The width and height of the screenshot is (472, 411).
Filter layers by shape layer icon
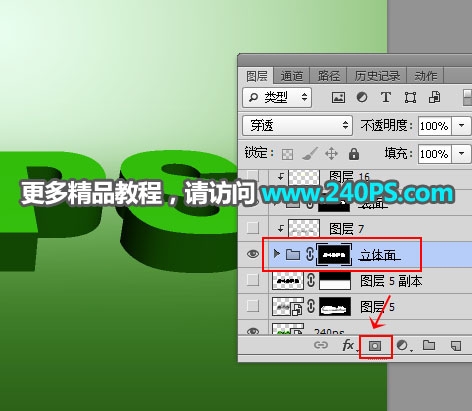click(410, 98)
